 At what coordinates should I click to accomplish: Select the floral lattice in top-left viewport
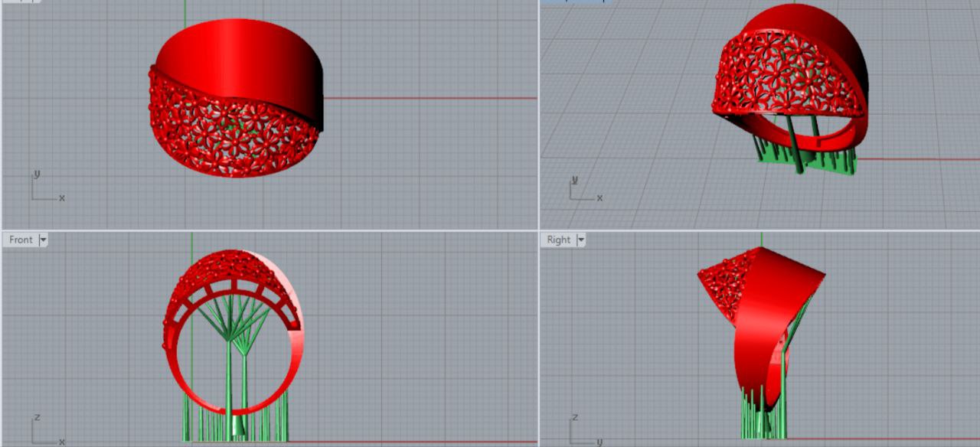pos(230,138)
